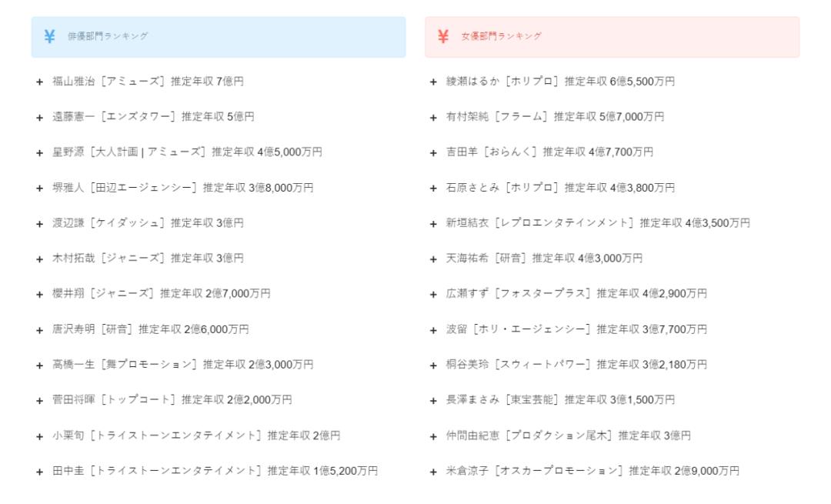Expand plus icon for 田中圭

coord(40,472)
